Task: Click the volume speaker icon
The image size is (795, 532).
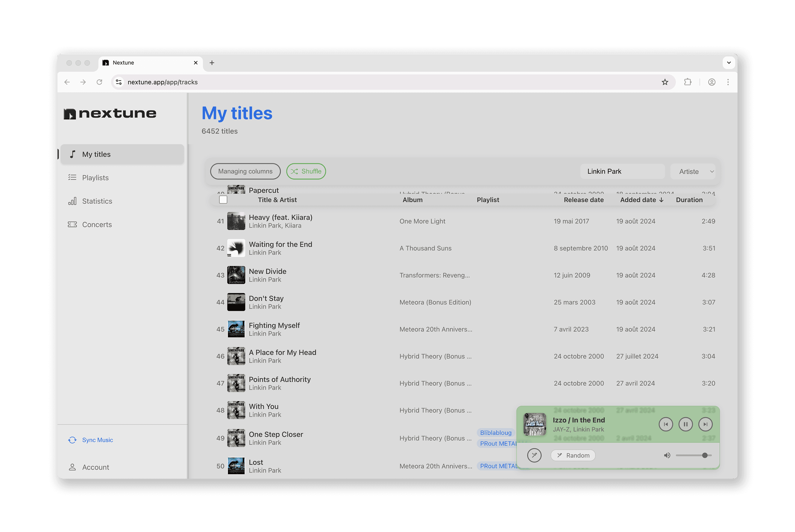Action: [x=667, y=455]
